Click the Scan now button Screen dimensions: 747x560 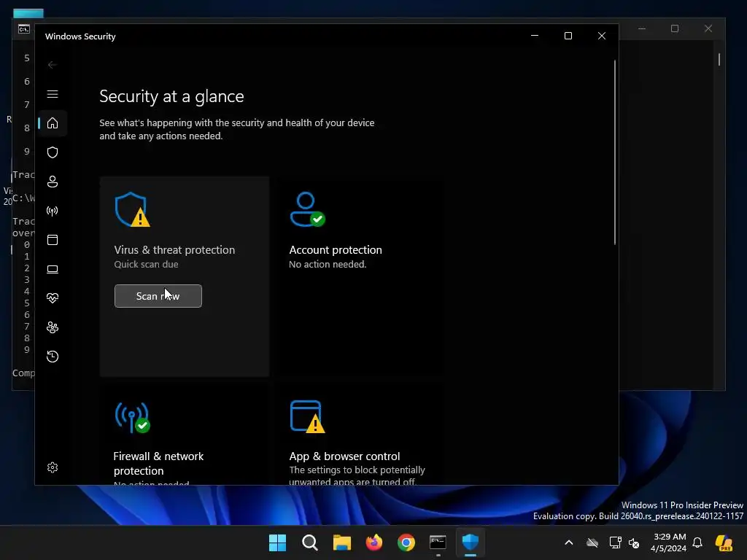(x=158, y=296)
